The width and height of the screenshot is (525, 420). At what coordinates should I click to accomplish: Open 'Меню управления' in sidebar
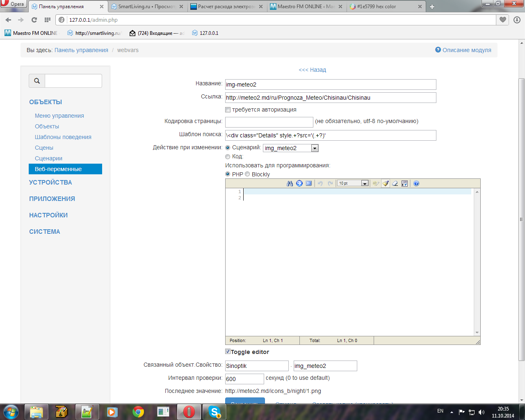pyautogui.click(x=59, y=116)
